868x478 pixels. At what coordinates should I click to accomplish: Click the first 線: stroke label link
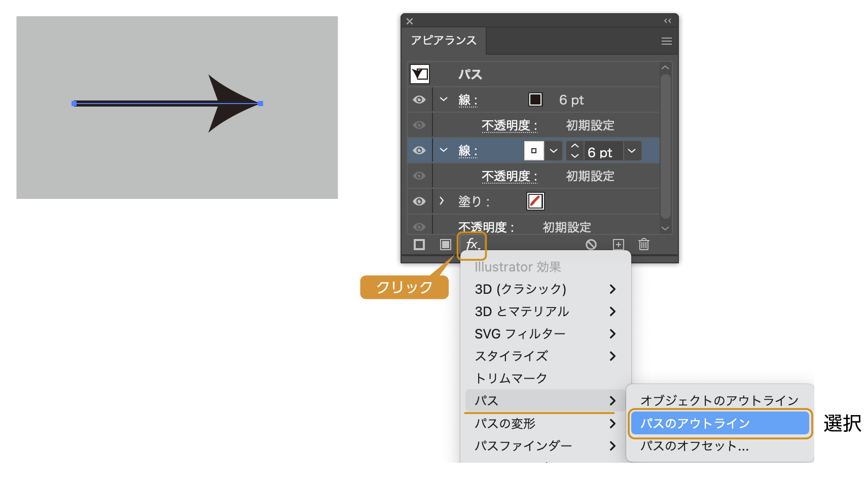(x=468, y=100)
